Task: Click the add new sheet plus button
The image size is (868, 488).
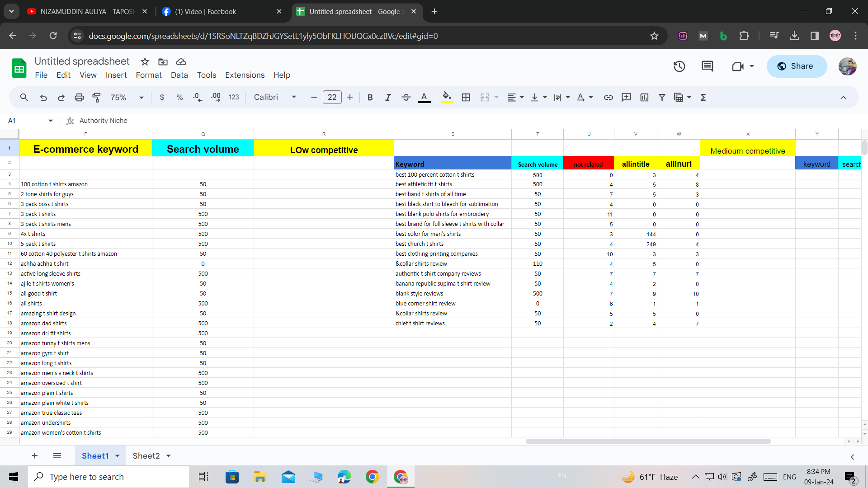Action: click(x=34, y=456)
